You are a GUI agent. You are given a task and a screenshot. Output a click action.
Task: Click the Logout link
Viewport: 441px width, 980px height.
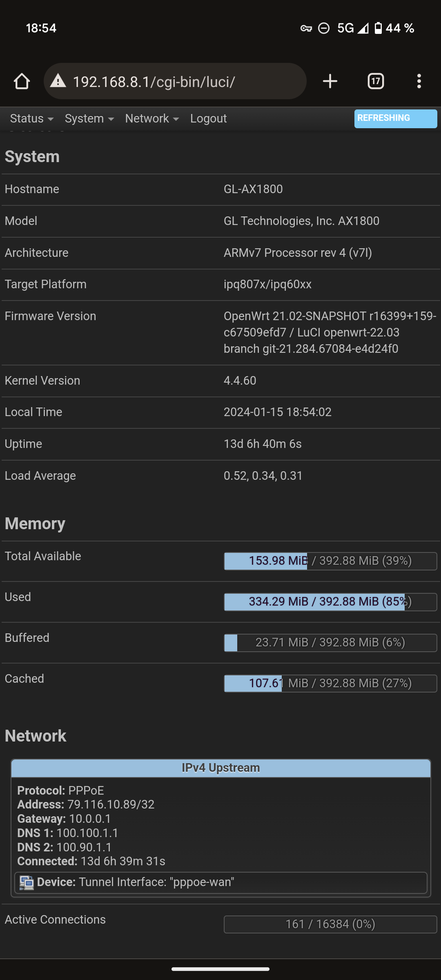coord(208,118)
